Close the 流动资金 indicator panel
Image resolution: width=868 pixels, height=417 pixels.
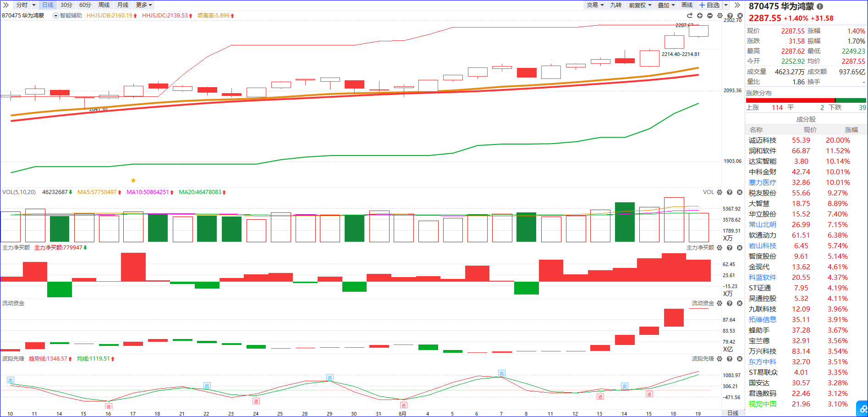740,303
